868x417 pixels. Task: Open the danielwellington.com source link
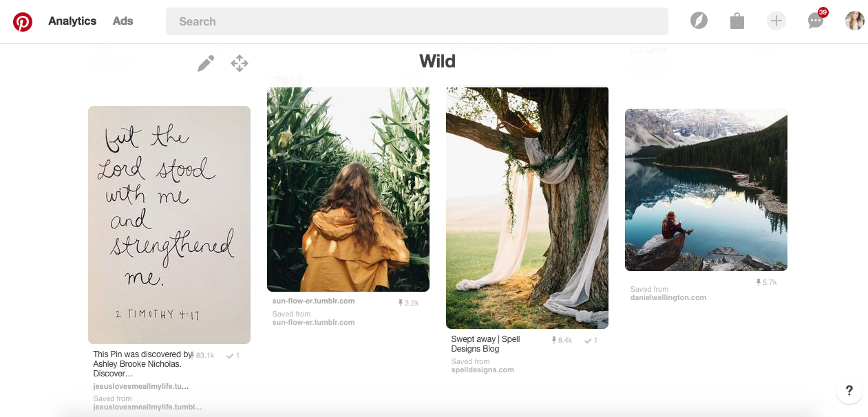point(668,297)
